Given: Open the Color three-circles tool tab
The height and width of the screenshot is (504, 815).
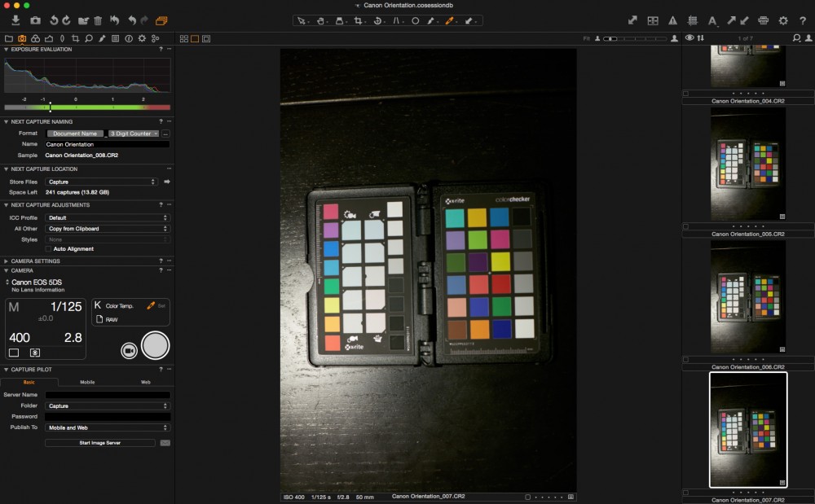Looking at the screenshot, I should 35,38.
